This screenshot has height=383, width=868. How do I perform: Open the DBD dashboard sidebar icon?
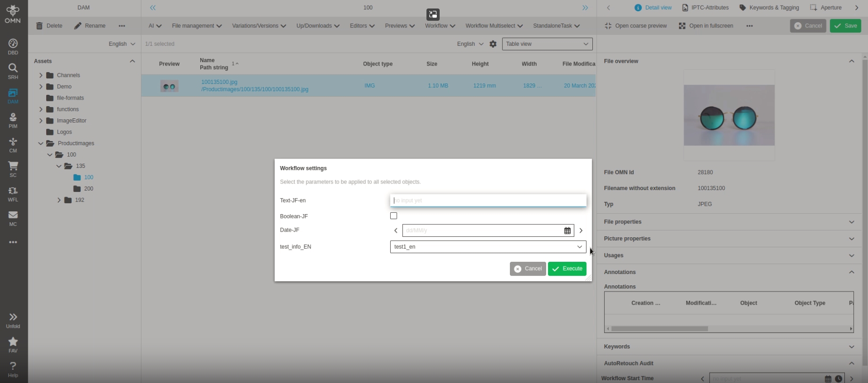point(13,46)
